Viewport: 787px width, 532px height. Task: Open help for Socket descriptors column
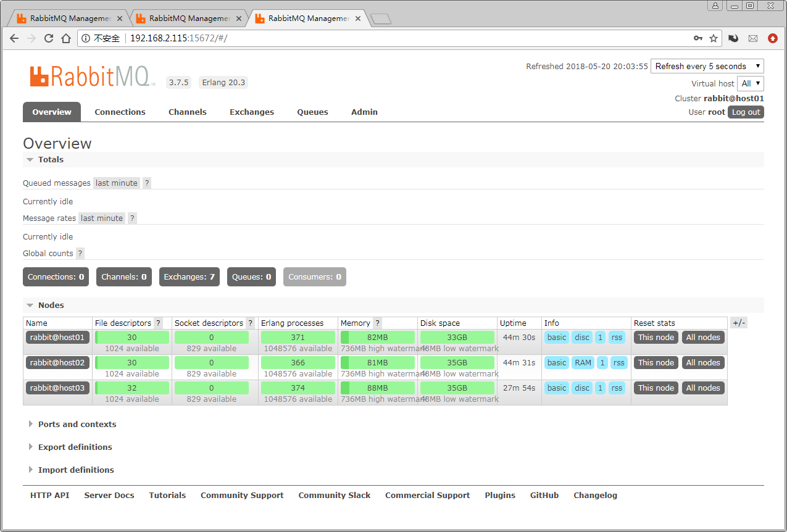coord(251,323)
